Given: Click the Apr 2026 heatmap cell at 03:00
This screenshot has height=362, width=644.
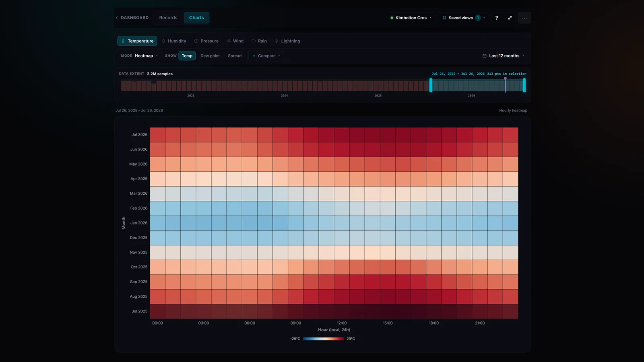Looking at the screenshot, I should 204,179.
